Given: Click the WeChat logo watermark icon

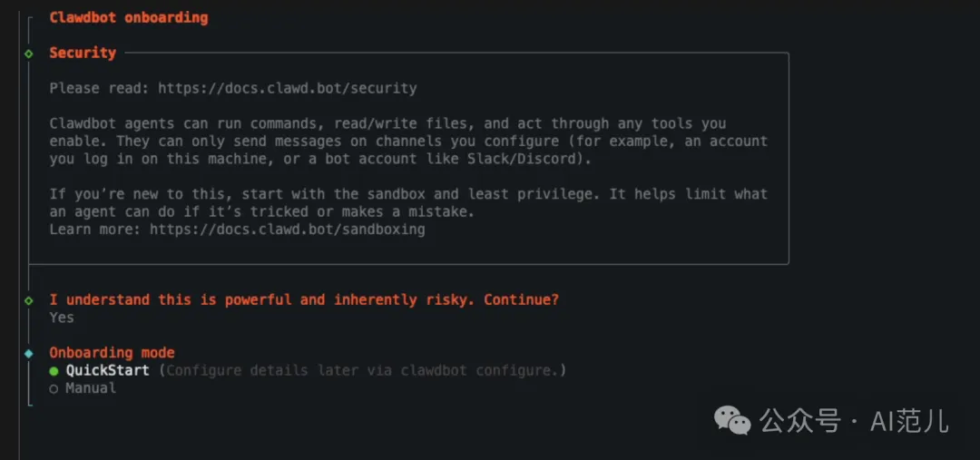Looking at the screenshot, I should (732, 419).
